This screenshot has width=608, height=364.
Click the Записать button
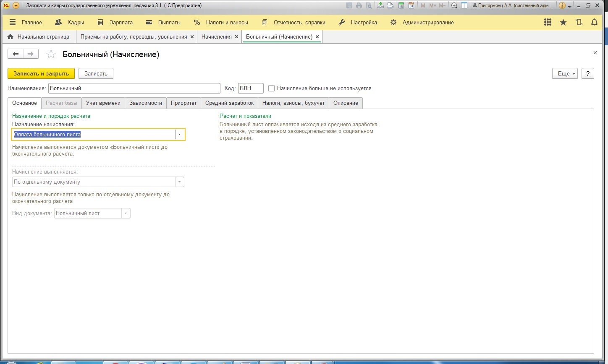pyautogui.click(x=96, y=73)
